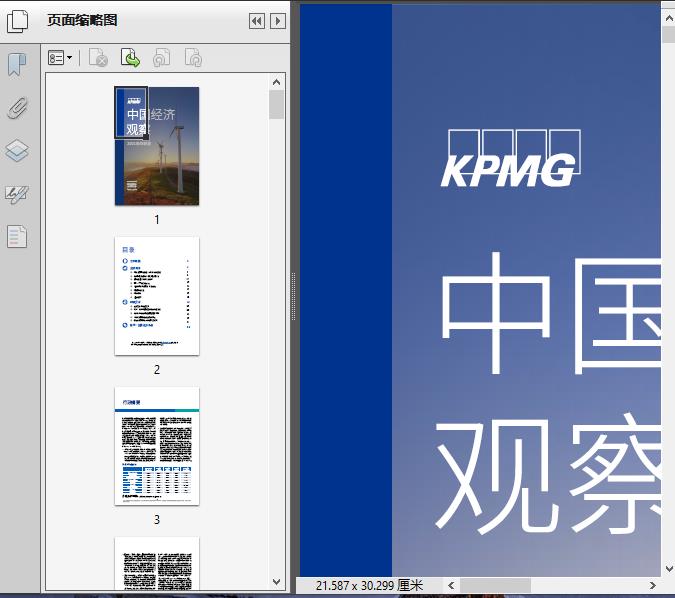Rotate pages counterclockwise icon
This screenshot has height=598, width=675.
tap(162, 58)
